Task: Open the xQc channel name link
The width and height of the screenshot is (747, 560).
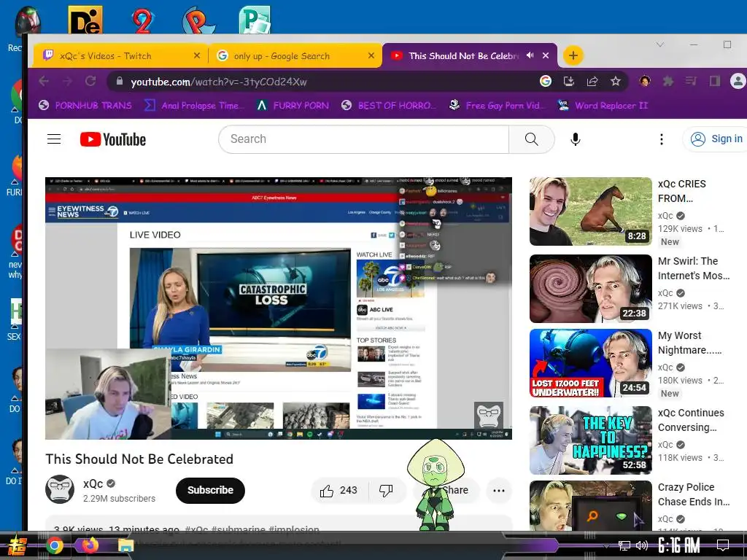Action: click(93, 483)
